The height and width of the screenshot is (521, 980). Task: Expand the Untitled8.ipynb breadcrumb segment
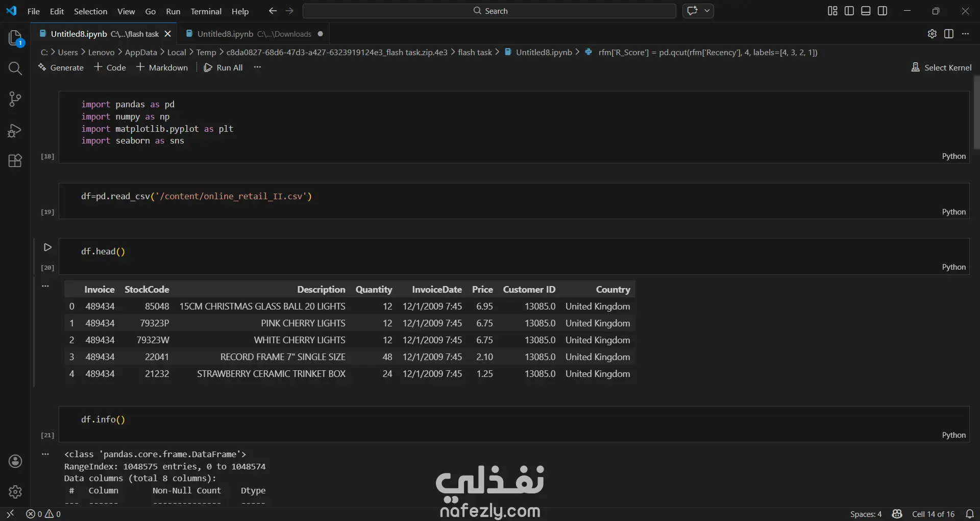[538, 52]
